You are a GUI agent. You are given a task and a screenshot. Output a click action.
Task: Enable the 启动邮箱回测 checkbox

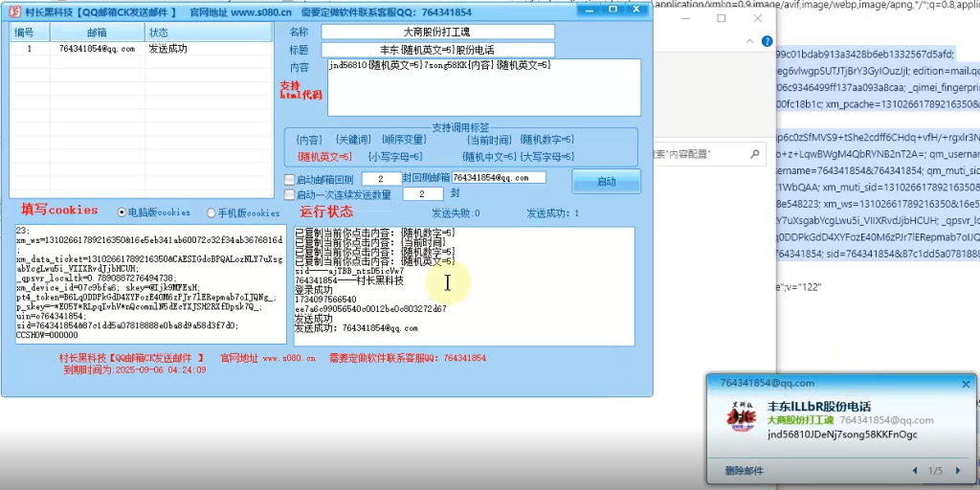click(x=290, y=180)
